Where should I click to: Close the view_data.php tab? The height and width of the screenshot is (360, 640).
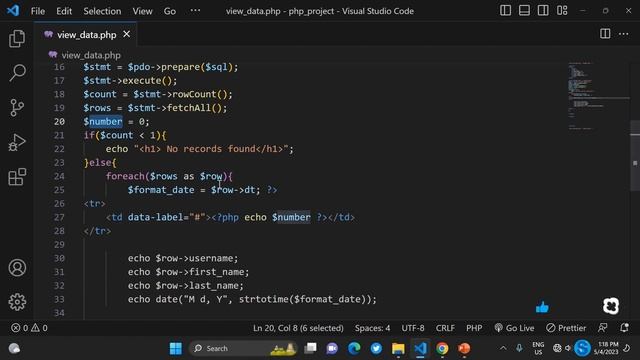point(127,34)
